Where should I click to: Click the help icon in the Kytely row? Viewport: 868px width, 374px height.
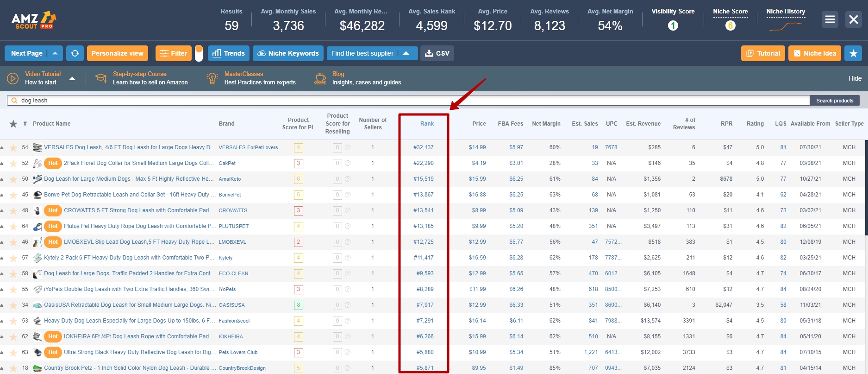point(348,258)
